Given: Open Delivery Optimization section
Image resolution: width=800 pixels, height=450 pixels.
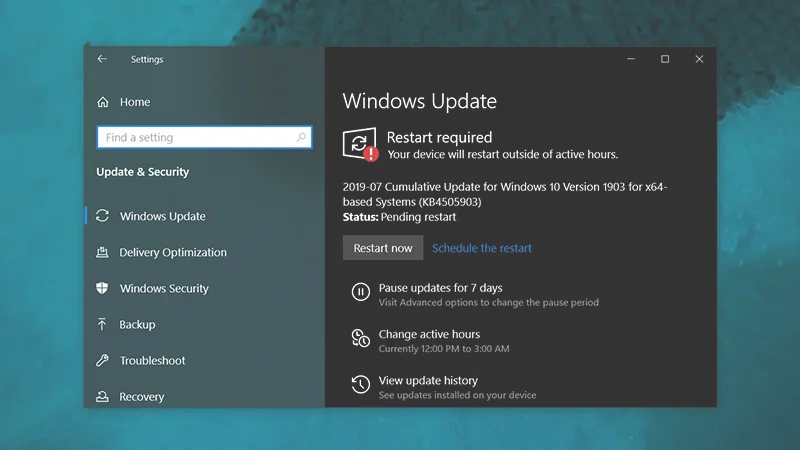Looking at the screenshot, I should tap(173, 253).
